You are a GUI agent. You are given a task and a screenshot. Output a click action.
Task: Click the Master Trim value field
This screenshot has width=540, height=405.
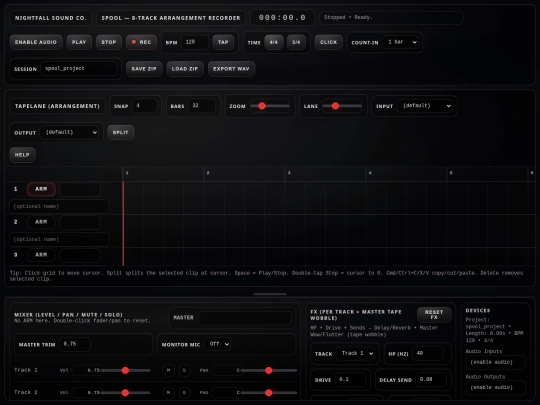[x=75, y=344]
